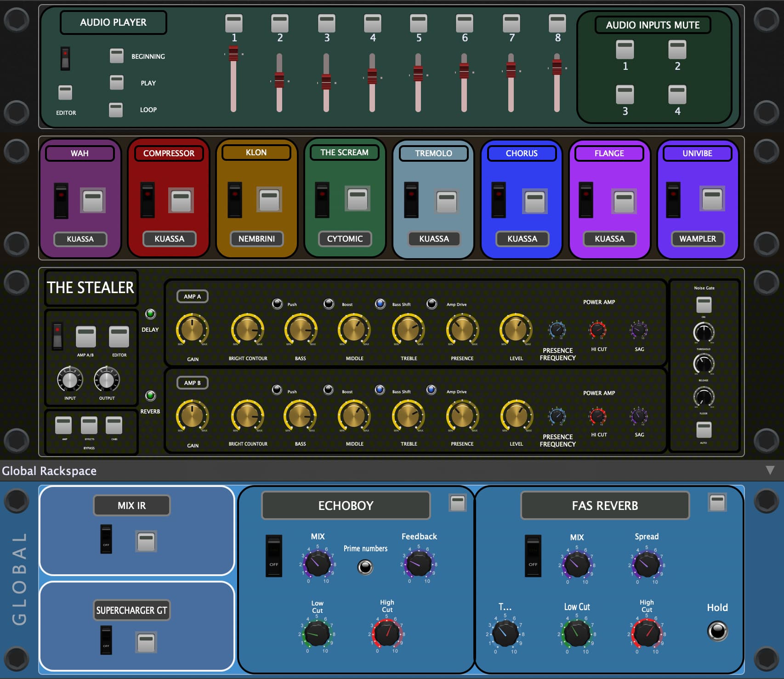Toggle the SUPERCHARGER GT off switch
The height and width of the screenshot is (679, 784).
[106, 639]
